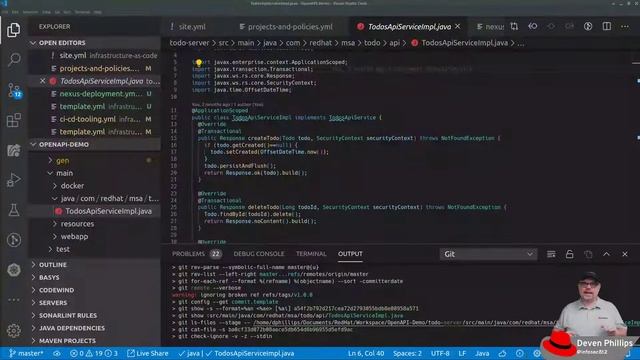Open the Run and Debug view icon
Viewport: 640px width, 360px height.
13,180
